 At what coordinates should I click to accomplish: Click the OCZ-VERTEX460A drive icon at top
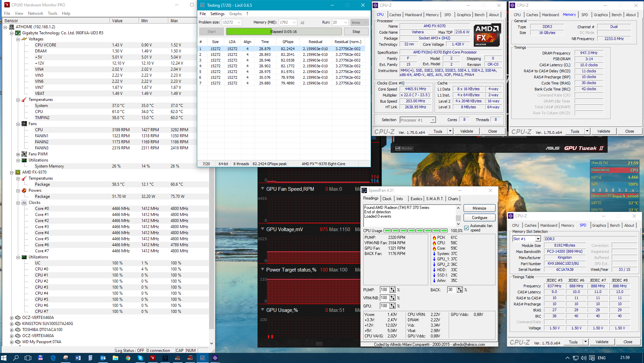pos(18,318)
